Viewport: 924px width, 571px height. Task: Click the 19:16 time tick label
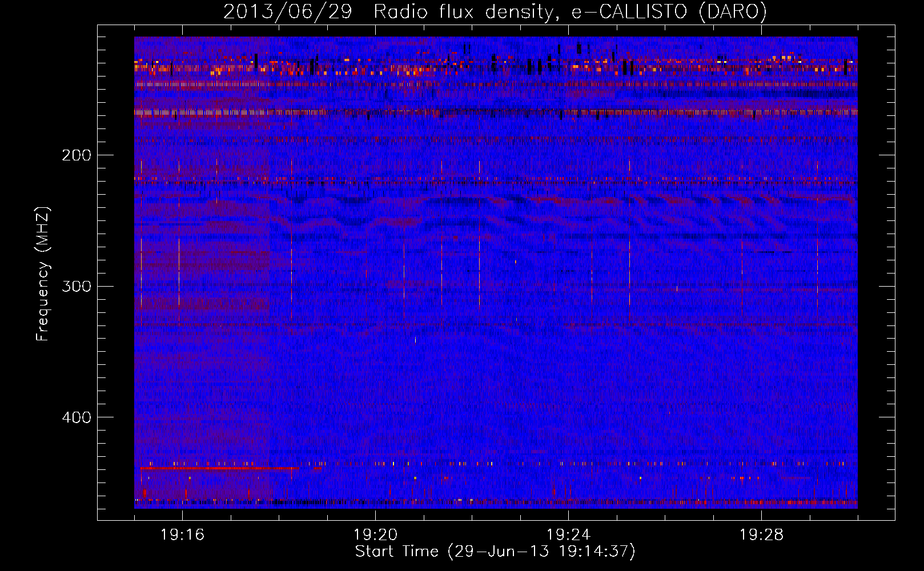click(x=182, y=535)
